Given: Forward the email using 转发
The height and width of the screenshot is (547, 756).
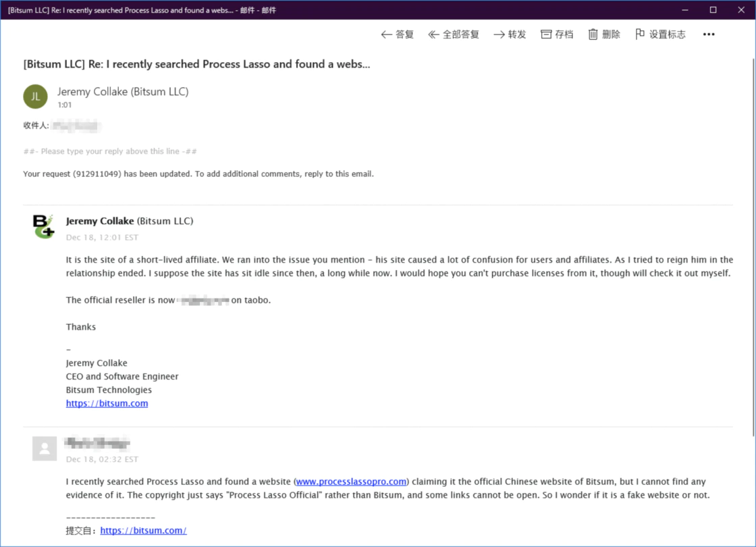Looking at the screenshot, I should 510,34.
